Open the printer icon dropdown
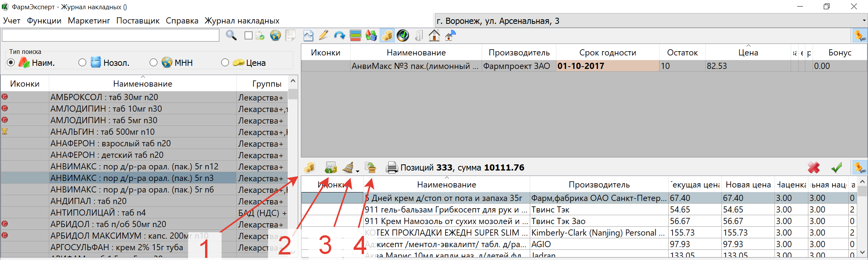868x266 pixels. coord(392,167)
